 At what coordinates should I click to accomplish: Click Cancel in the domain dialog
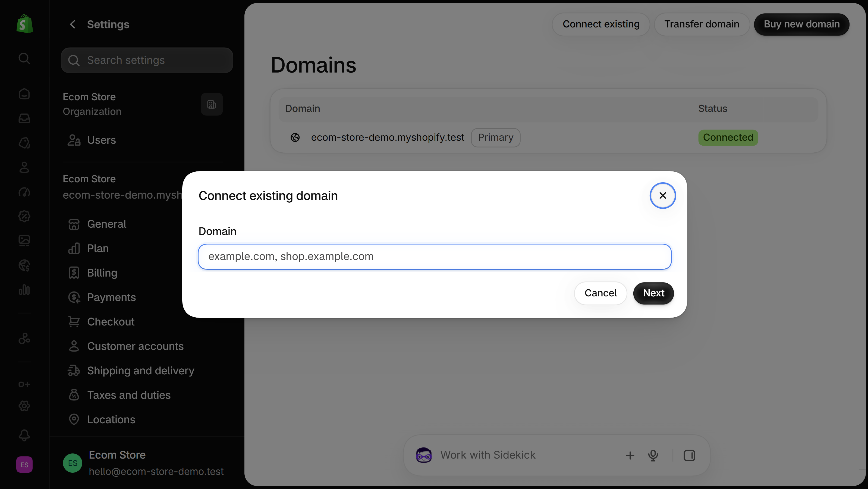coord(600,293)
